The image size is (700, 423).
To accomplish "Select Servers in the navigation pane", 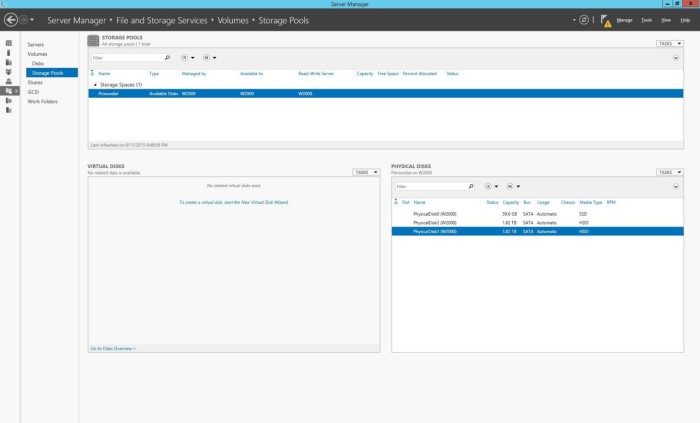I will click(36, 45).
